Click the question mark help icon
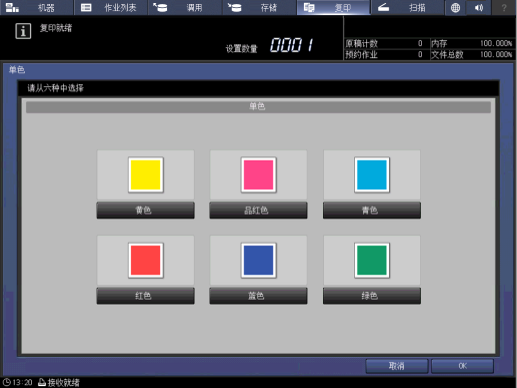Screen dimensions: 517x388 click(x=504, y=7)
